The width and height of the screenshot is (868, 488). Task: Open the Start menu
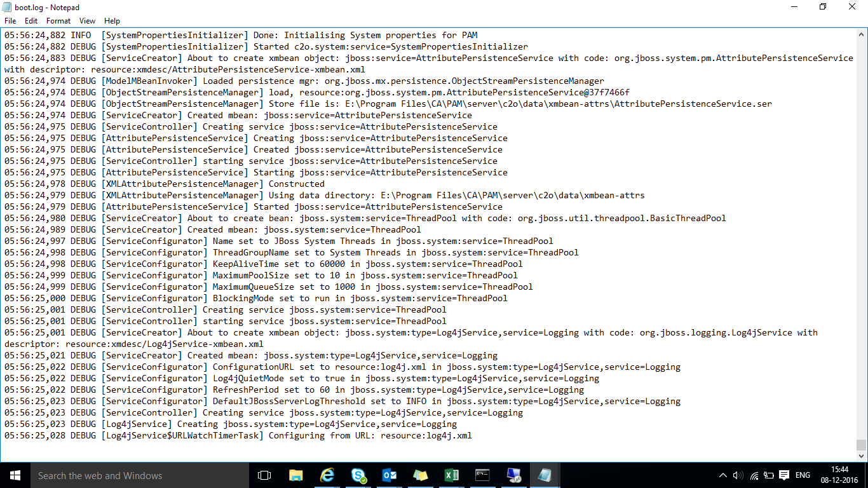(15, 475)
